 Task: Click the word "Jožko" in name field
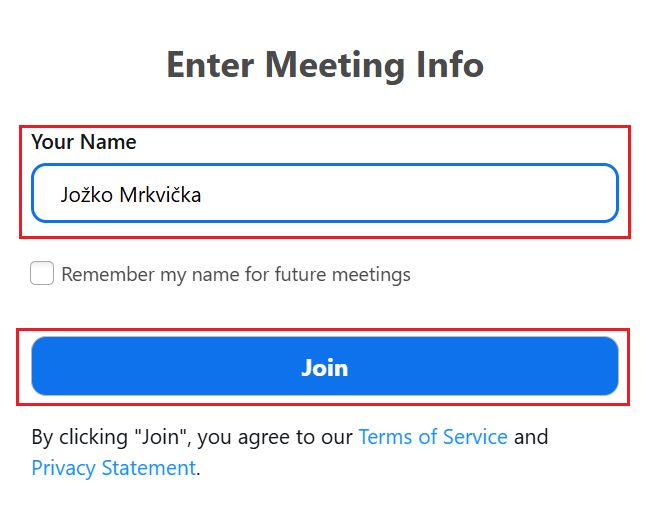point(86,194)
